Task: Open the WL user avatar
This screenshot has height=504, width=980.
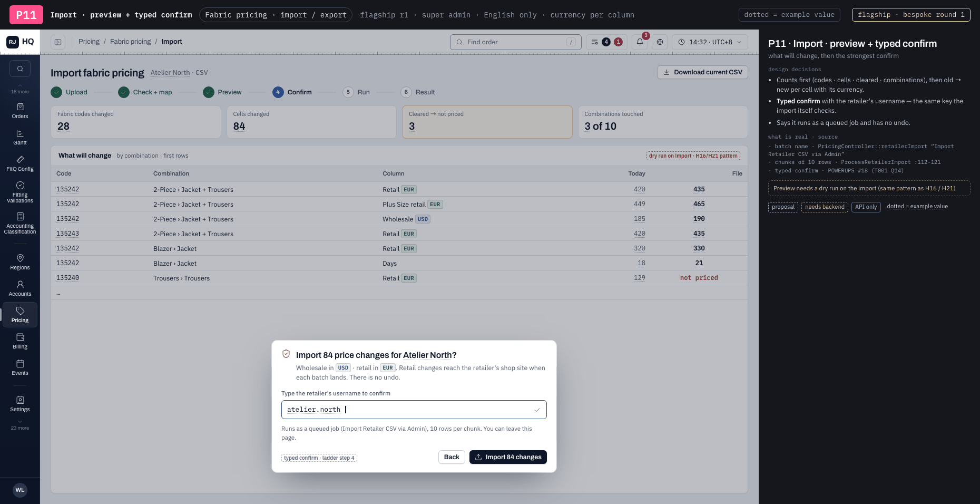Action: (x=20, y=490)
